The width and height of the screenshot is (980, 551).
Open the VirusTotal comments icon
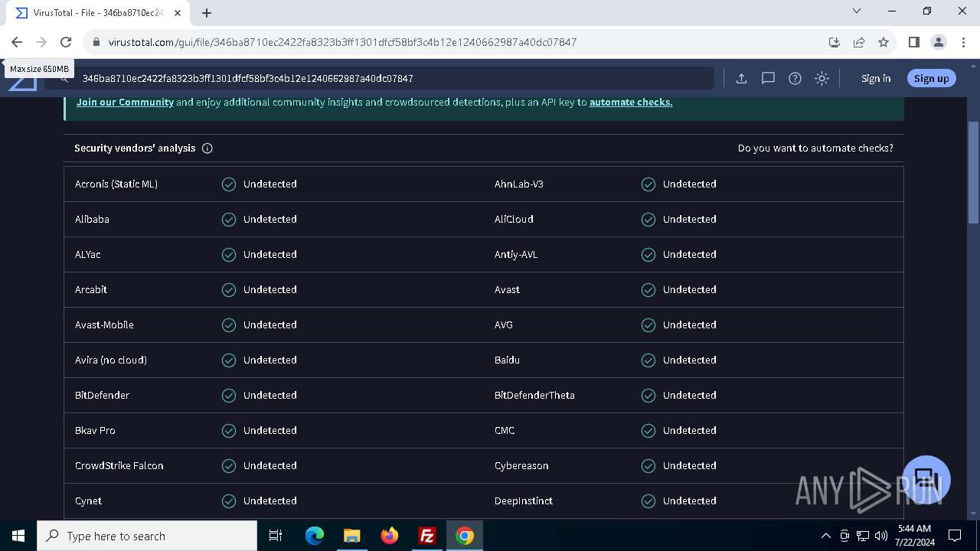[768, 78]
